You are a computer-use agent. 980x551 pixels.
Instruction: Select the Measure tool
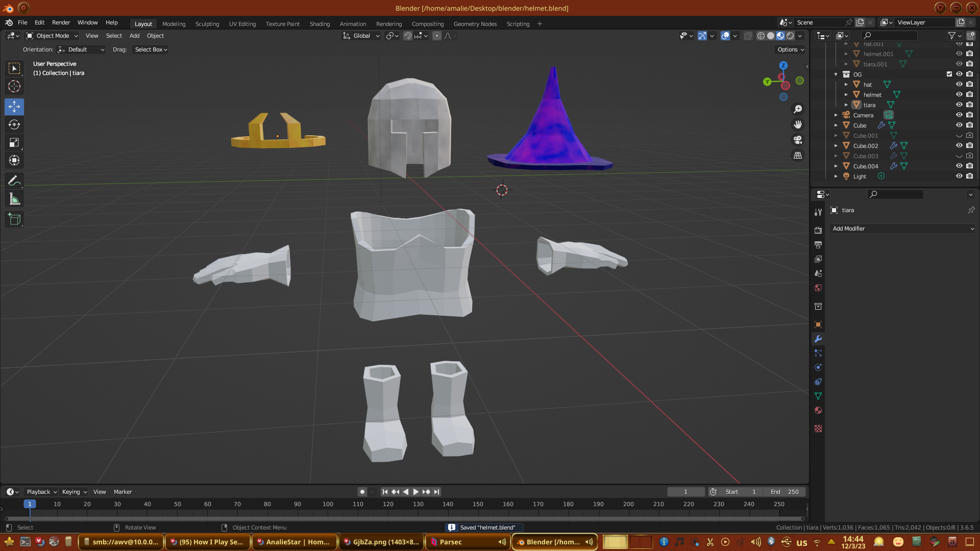(14, 199)
